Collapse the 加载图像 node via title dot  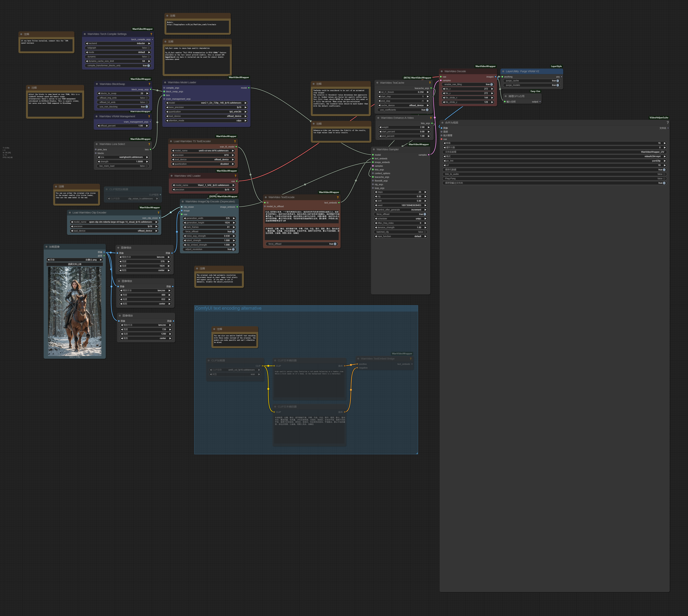pyautogui.click(x=46, y=247)
